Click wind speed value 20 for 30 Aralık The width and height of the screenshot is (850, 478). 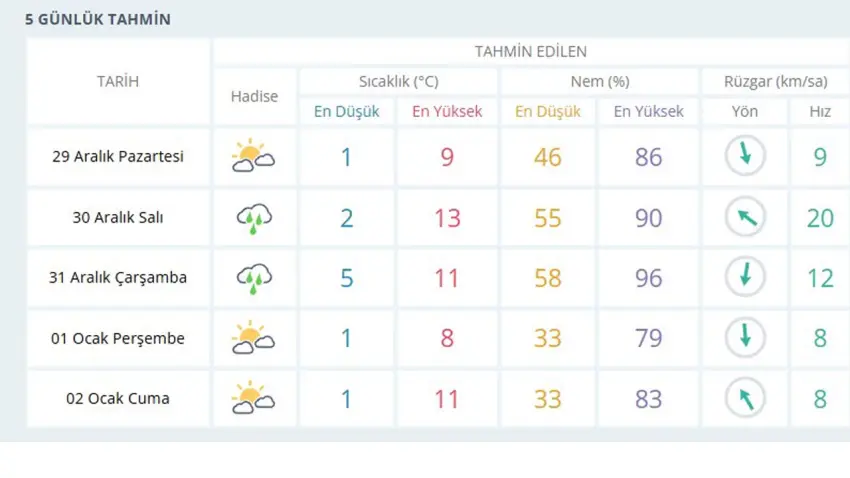[x=820, y=218]
